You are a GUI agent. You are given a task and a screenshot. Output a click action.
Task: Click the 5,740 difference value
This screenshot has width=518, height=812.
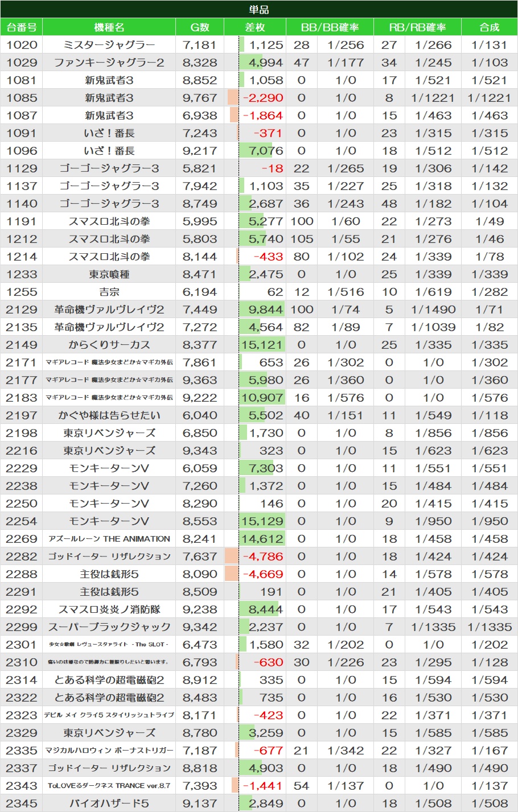tap(266, 239)
